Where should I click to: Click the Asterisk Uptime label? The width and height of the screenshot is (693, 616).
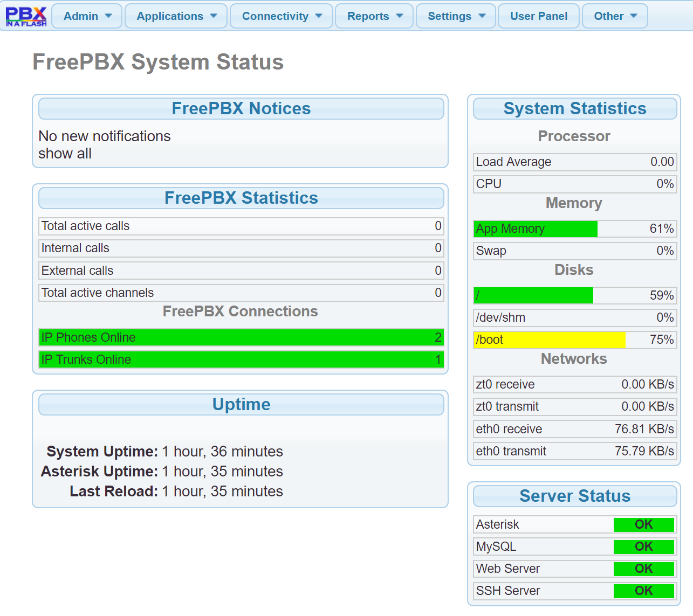[x=100, y=472]
